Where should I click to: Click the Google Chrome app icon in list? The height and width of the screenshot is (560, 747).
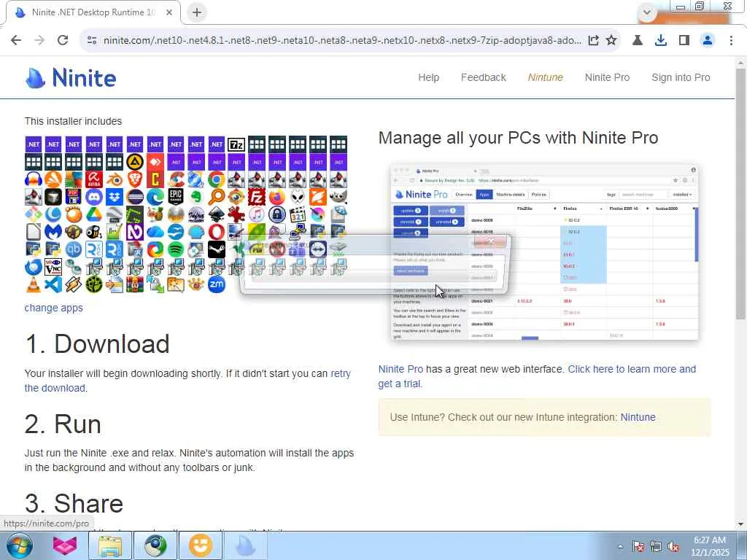pyautogui.click(x=216, y=179)
